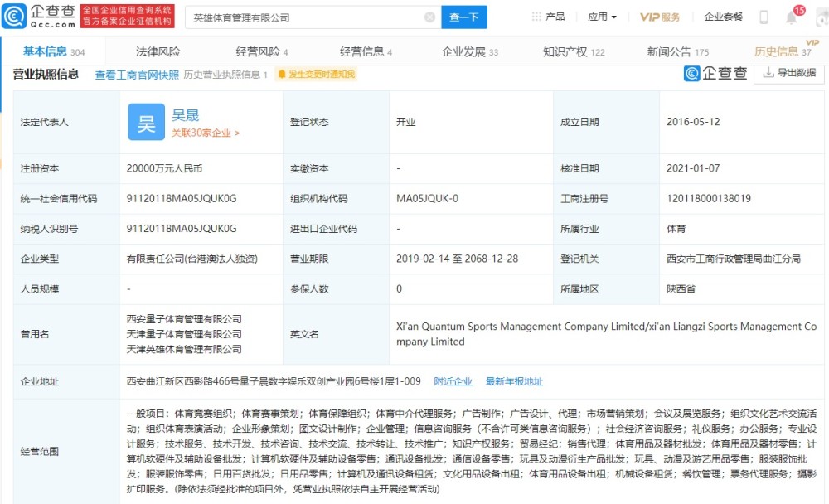Clear the search box text
Viewport: 829px width, 504px height.
coord(429,17)
